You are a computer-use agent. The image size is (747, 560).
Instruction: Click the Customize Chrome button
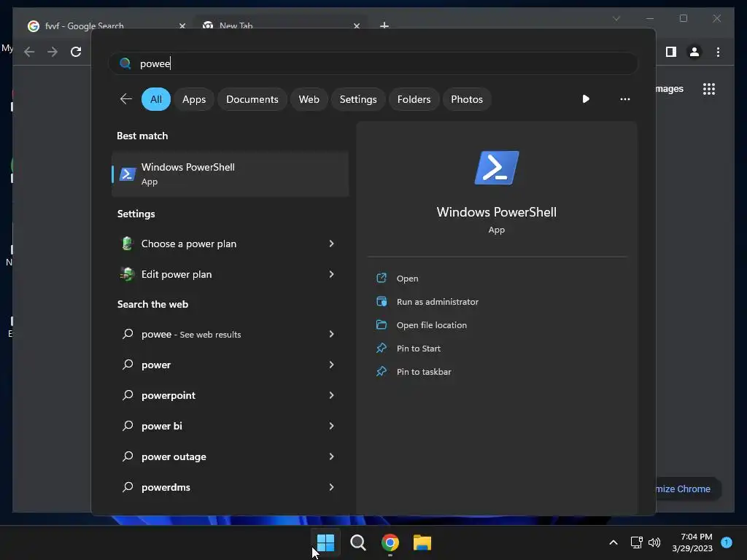click(688, 489)
